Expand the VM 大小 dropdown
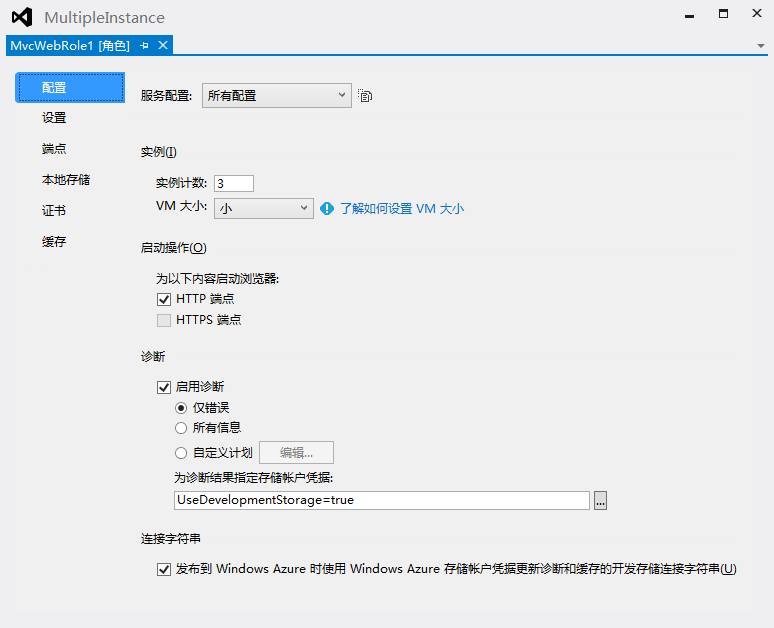 [x=264, y=208]
